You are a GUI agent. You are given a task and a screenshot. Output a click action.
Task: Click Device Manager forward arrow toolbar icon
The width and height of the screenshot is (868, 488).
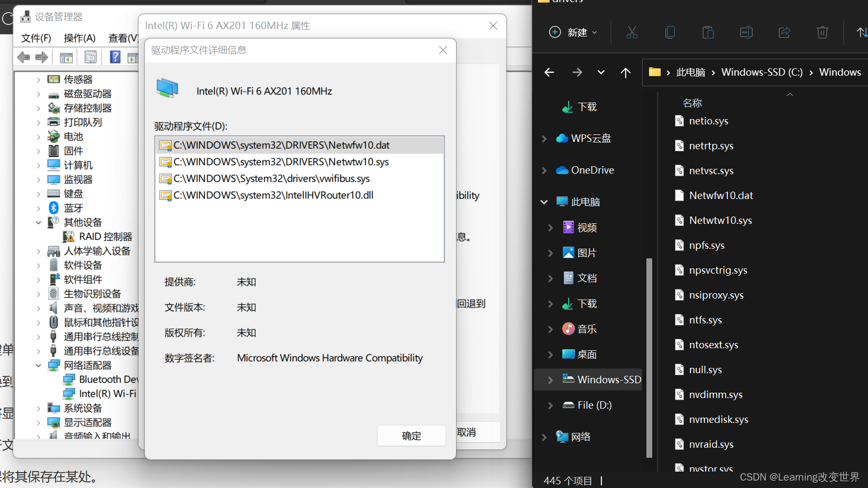pyautogui.click(x=42, y=57)
